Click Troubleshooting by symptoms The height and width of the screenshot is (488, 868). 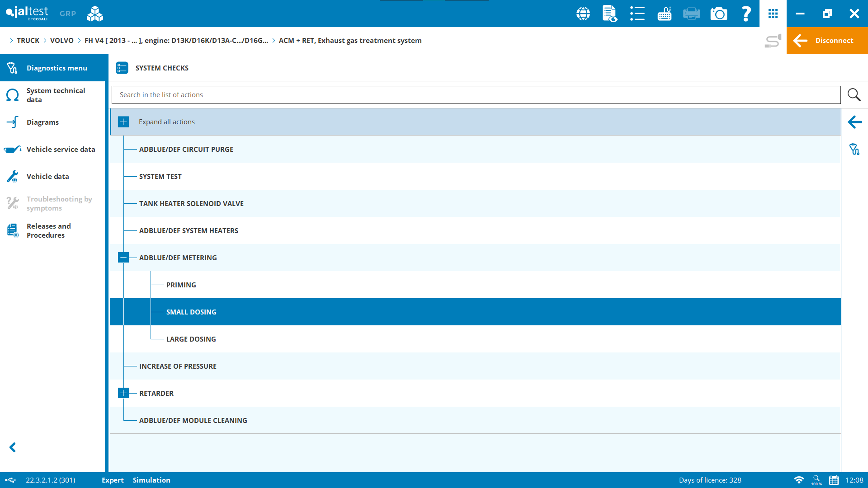pos(52,203)
